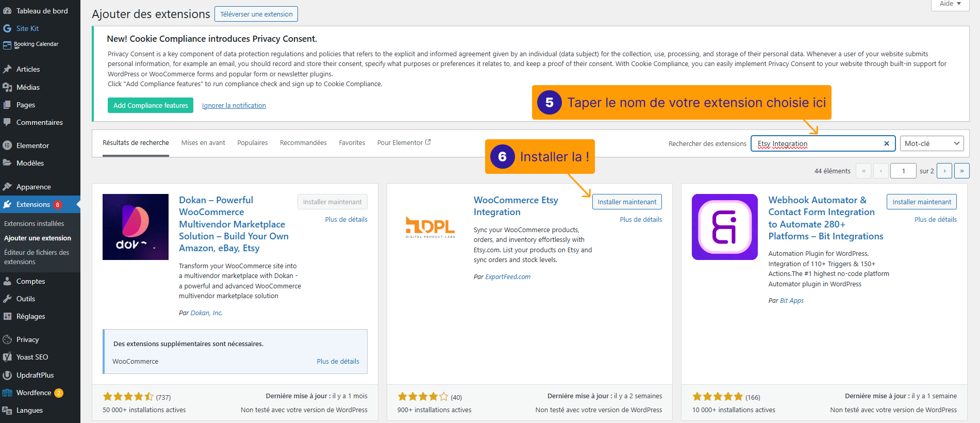Open the Wordfence shield icon
Viewport: 980px width, 423px height.
[x=7, y=393]
